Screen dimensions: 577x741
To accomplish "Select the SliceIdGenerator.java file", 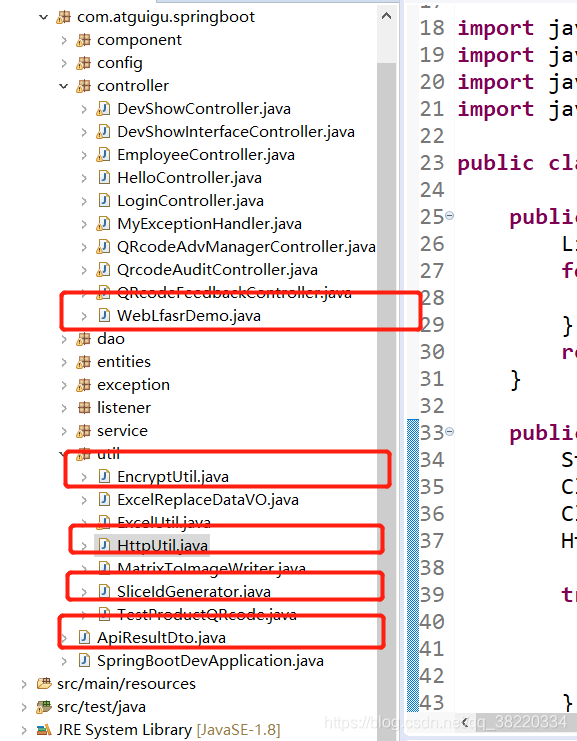I will tap(194, 592).
